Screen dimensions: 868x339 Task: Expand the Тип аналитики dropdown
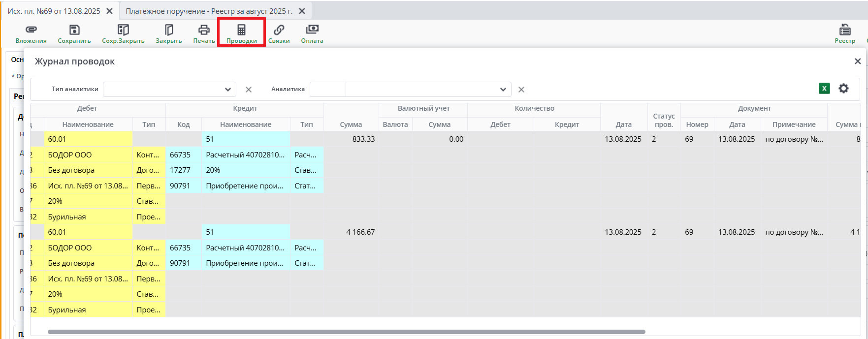pos(227,90)
